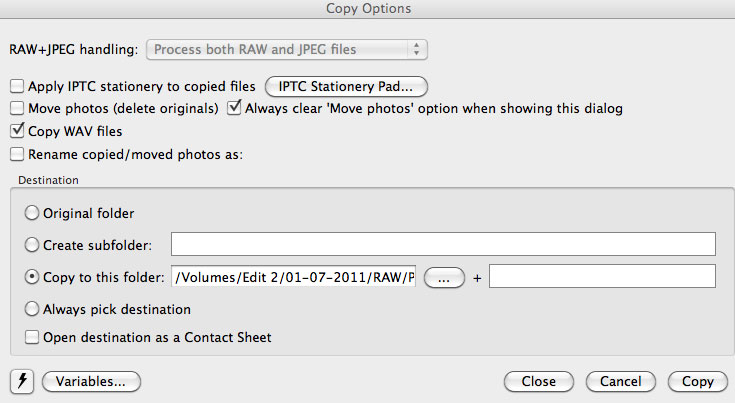Enable Apply IPTC stationery to copied files

[17, 86]
